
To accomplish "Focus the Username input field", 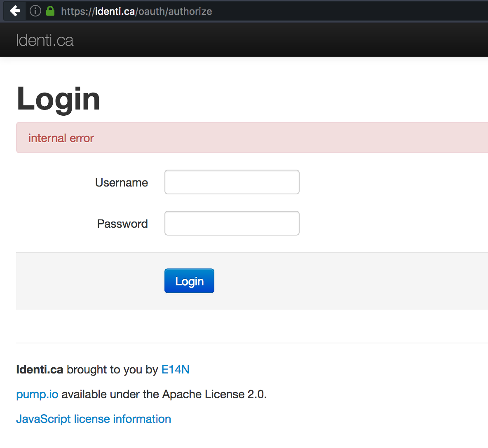I will pyautogui.click(x=232, y=182).
